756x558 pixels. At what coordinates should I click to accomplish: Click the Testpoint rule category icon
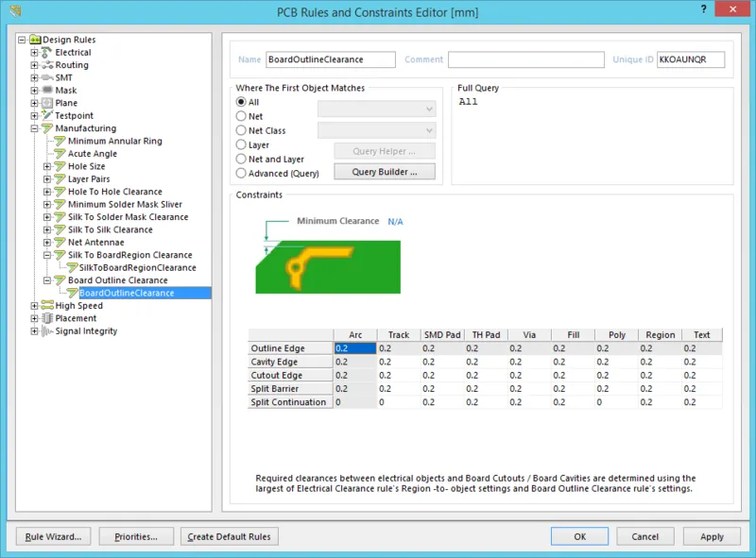[x=46, y=115]
